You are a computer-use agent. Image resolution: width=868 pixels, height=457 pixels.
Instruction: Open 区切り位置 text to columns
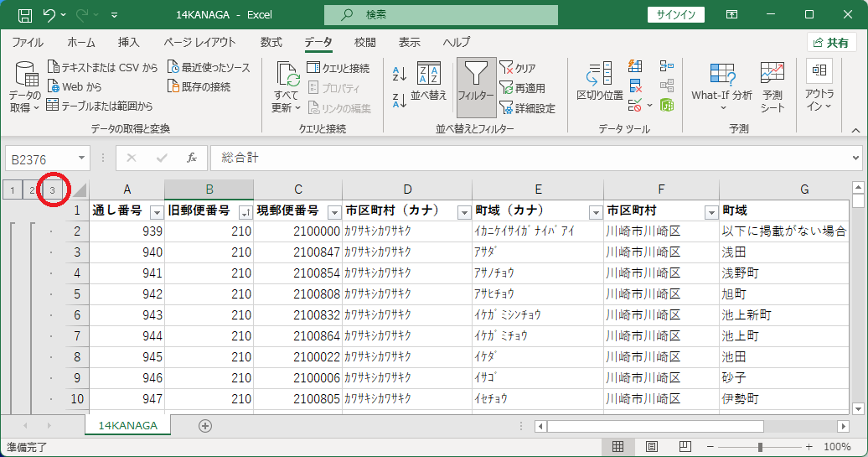coord(600,81)
